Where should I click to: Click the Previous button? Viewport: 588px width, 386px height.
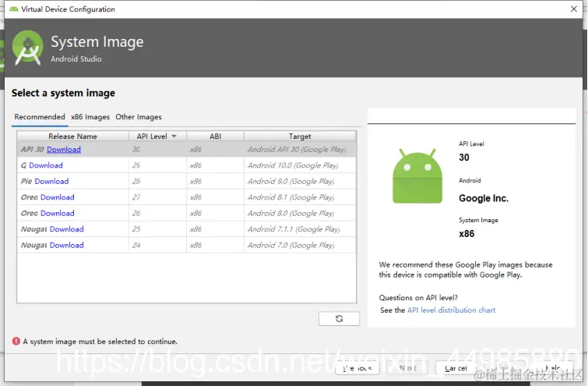tap(357, 368)
